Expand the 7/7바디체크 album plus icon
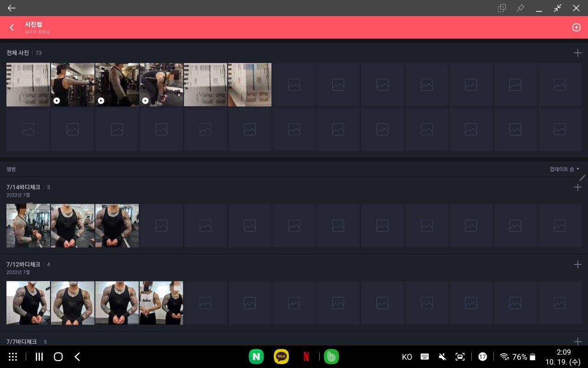 (x=577, y=341)
